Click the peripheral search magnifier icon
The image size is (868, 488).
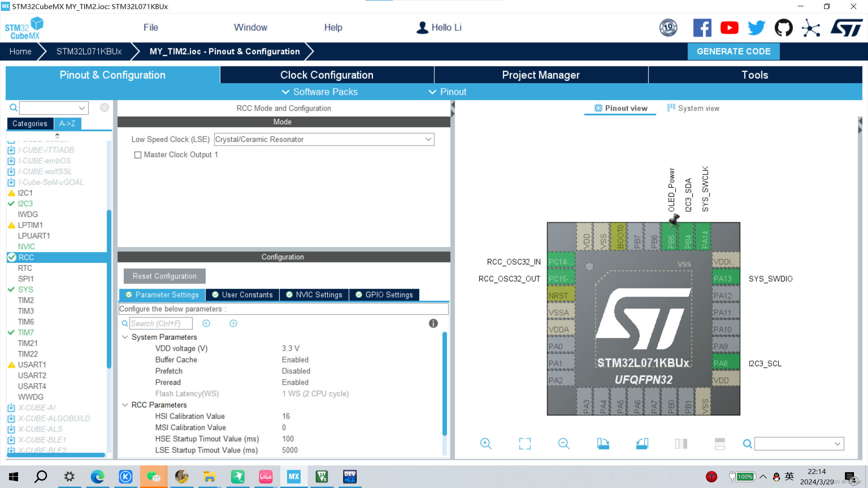(14, 108)
